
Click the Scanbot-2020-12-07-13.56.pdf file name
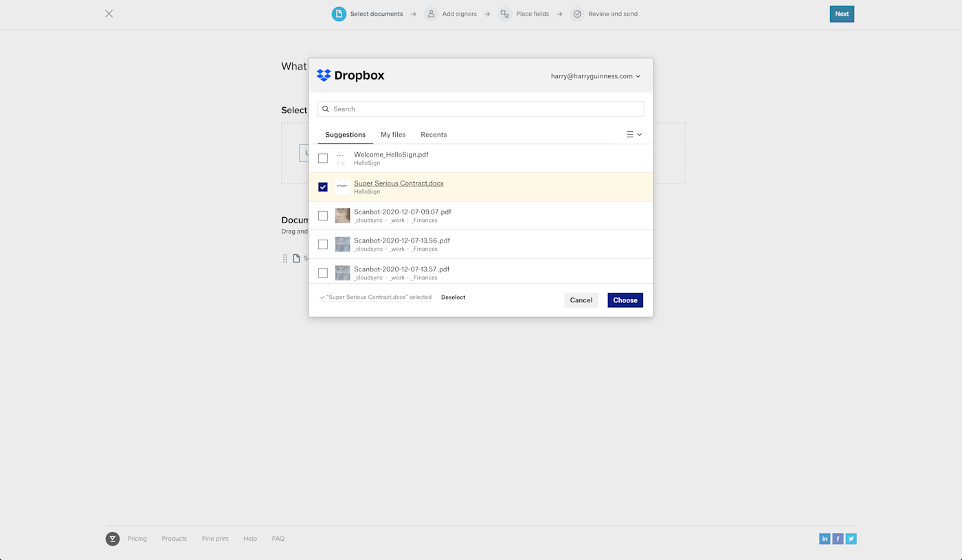tap(402, 241)
